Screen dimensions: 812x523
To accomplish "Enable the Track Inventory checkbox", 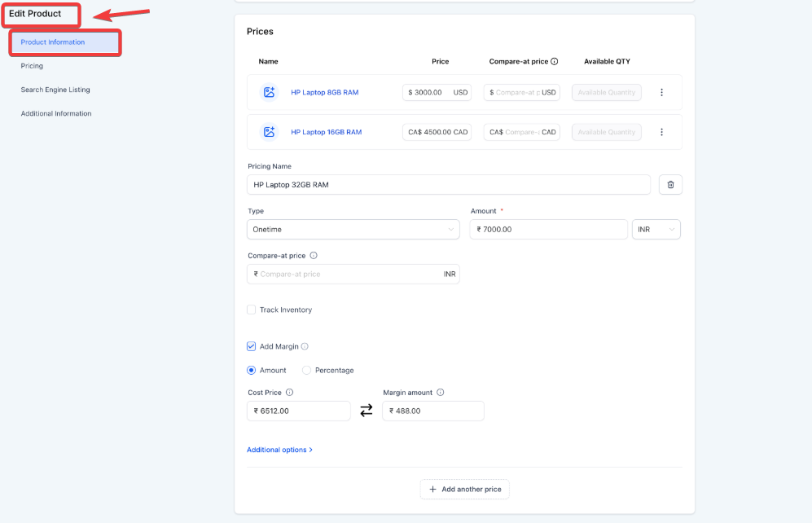I will (252, 310).
